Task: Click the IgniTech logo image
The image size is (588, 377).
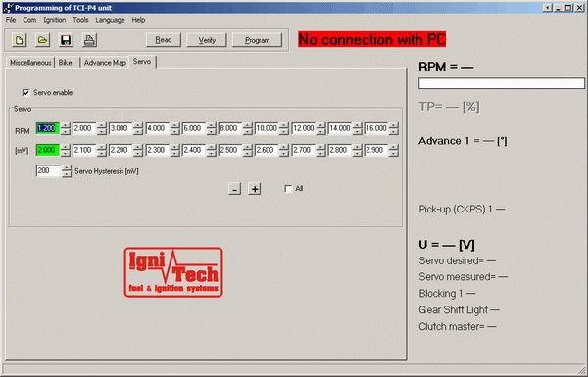Action: pos(173,272)
